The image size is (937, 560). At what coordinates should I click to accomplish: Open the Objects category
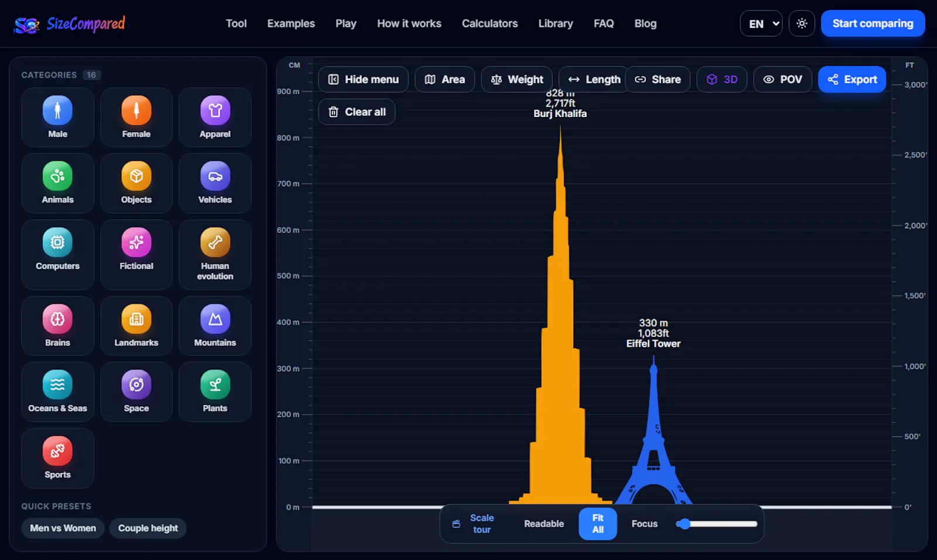(136, 183)
